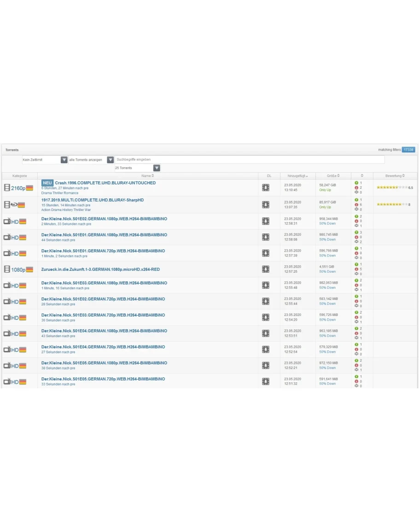Click the 1080p category icon

(18, 269)
